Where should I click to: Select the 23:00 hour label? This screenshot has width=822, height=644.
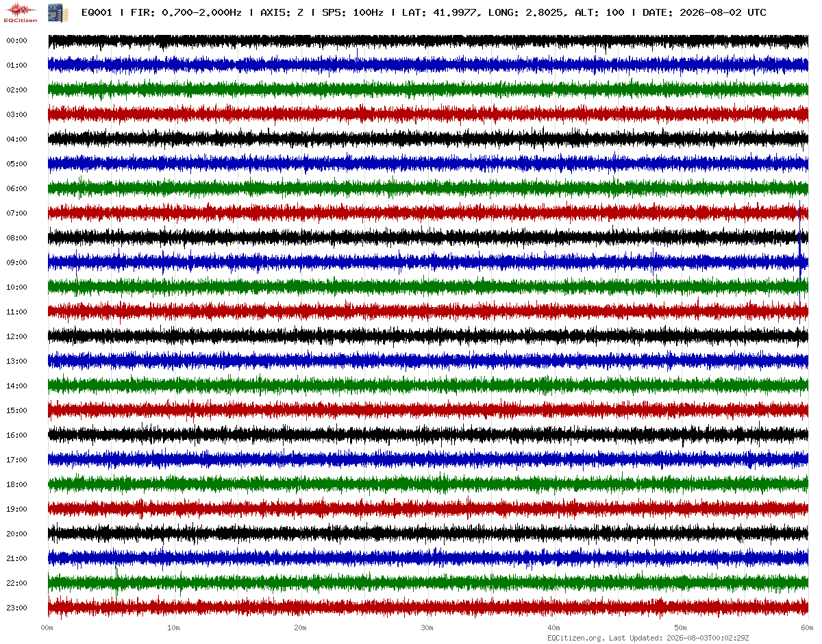16,608
